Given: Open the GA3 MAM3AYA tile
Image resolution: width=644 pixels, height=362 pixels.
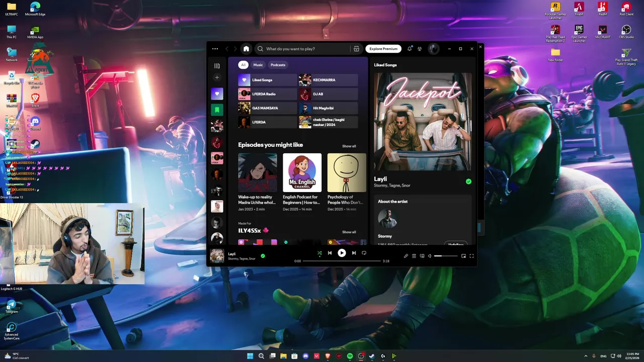Looking at the screenshot, I should point(268,108).
